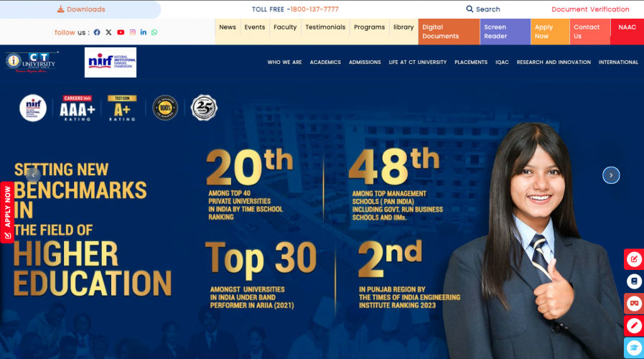Viewport: 644px width, 359px height.
Task: Go to next banner slide arrow
Action: click(x=611, y=175)
